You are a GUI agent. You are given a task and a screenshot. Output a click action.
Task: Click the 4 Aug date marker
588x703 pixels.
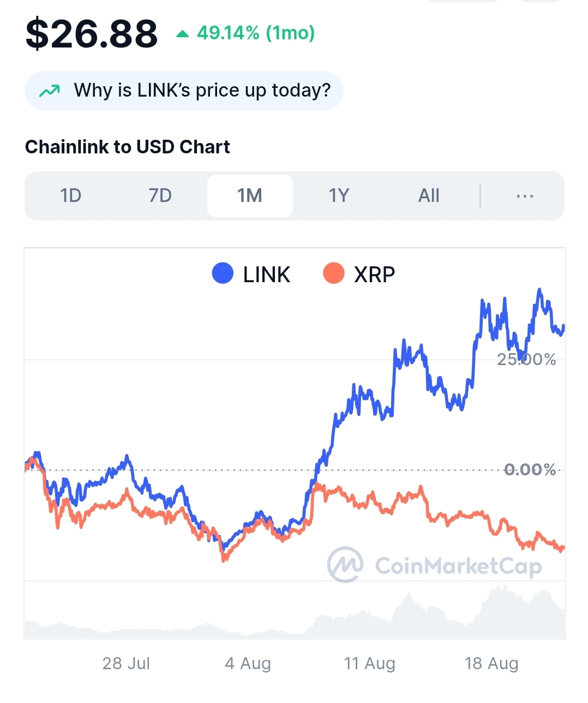pos(248,664)
